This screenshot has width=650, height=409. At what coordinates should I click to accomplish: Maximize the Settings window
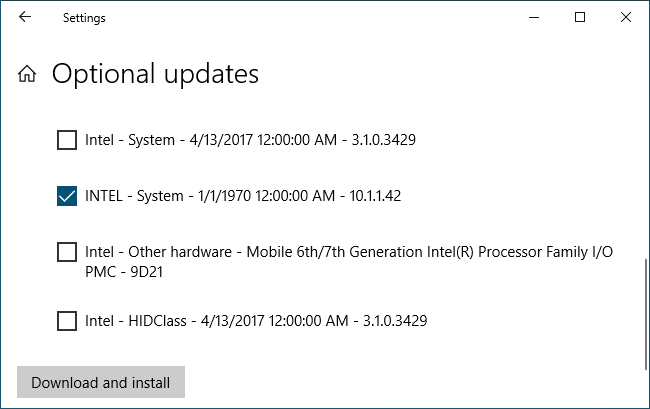click(x=579, y=17)
